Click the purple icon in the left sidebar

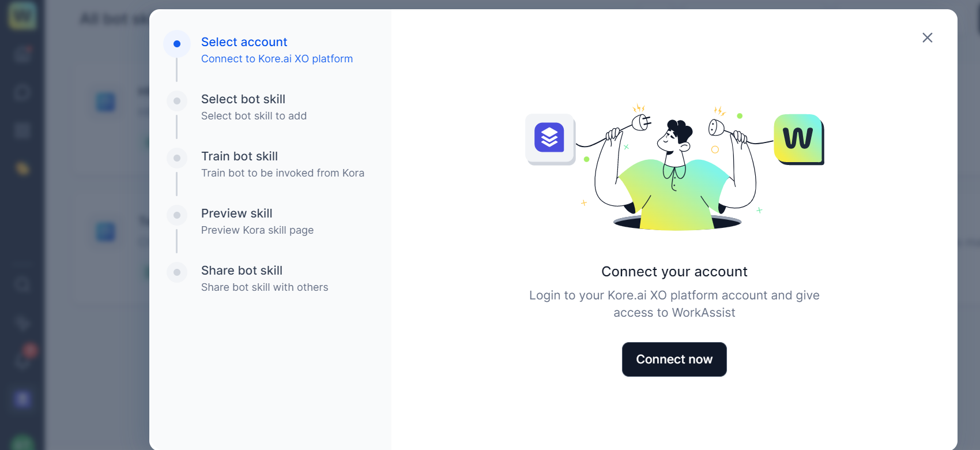[x=22, y=399]
